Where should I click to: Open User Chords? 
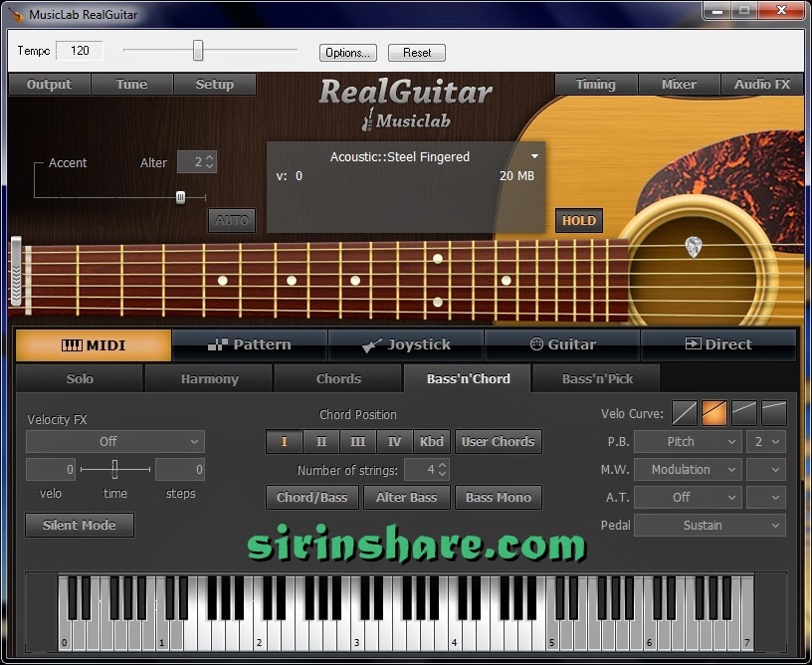point(499,442)
